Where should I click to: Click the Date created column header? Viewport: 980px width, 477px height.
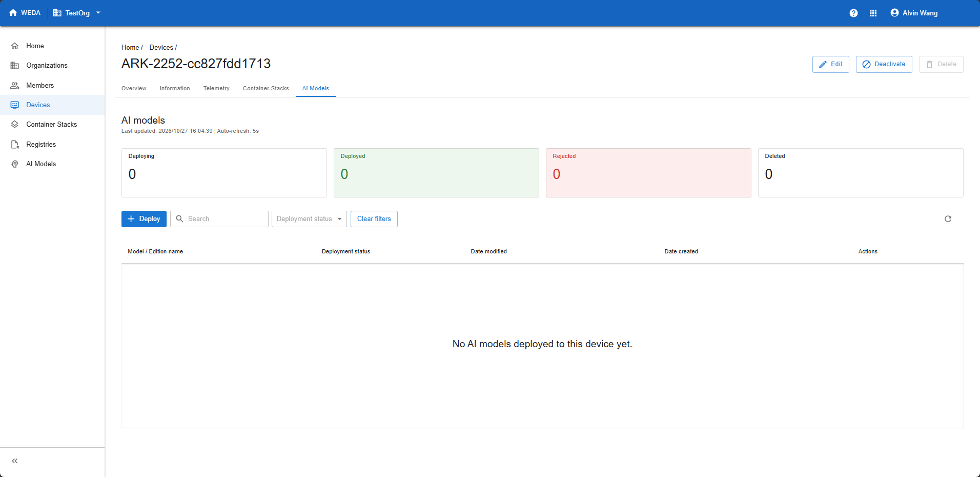(681, 251)
